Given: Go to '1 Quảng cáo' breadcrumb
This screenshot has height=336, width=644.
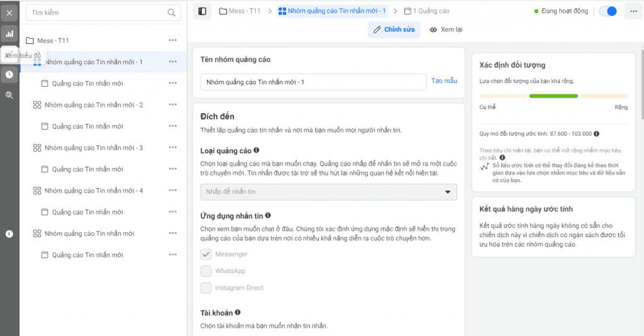Looking at the screenshot, I should (x=427, y=11).
